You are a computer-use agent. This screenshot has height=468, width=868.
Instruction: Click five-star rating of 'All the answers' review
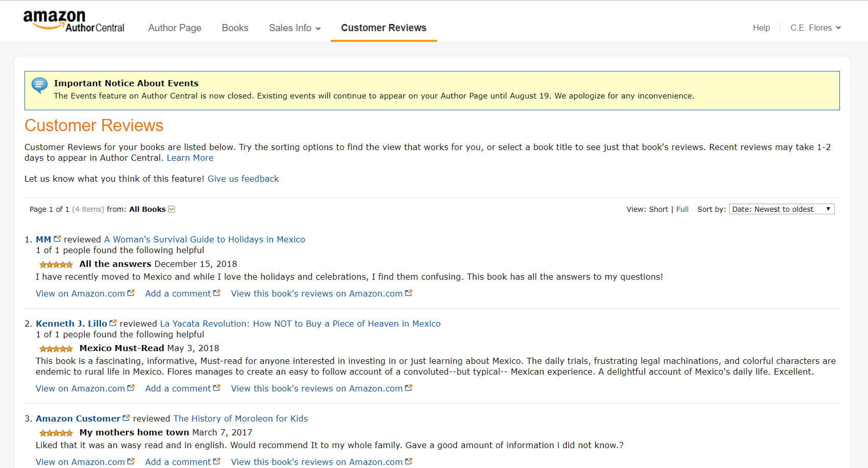[x=56, y=264]
